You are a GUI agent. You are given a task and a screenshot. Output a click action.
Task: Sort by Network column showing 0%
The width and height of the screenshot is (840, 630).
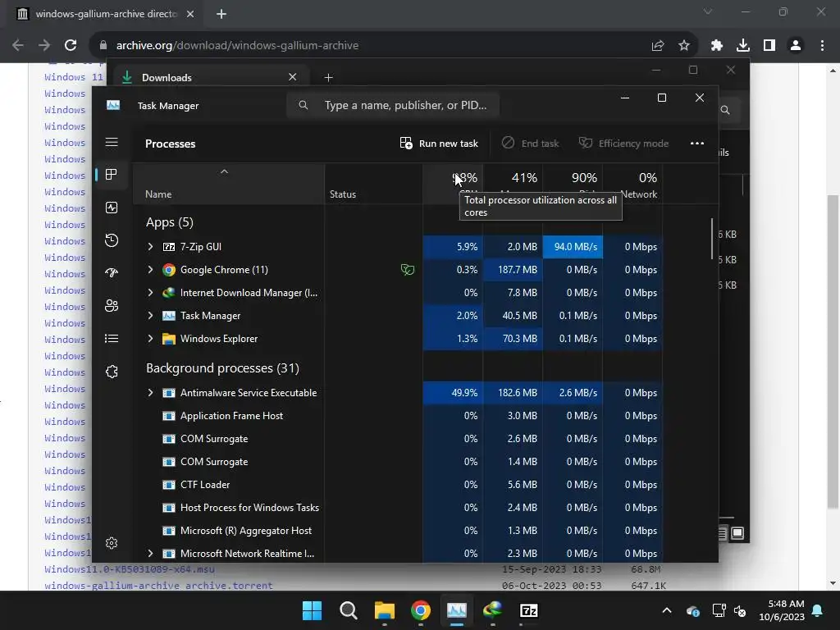click(632, 184)
